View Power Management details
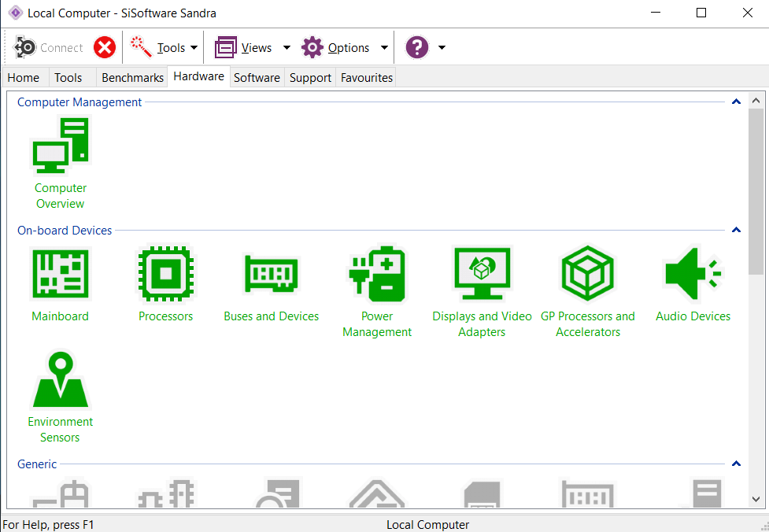Viewport: 769px width, 532px height. (376, 274)
